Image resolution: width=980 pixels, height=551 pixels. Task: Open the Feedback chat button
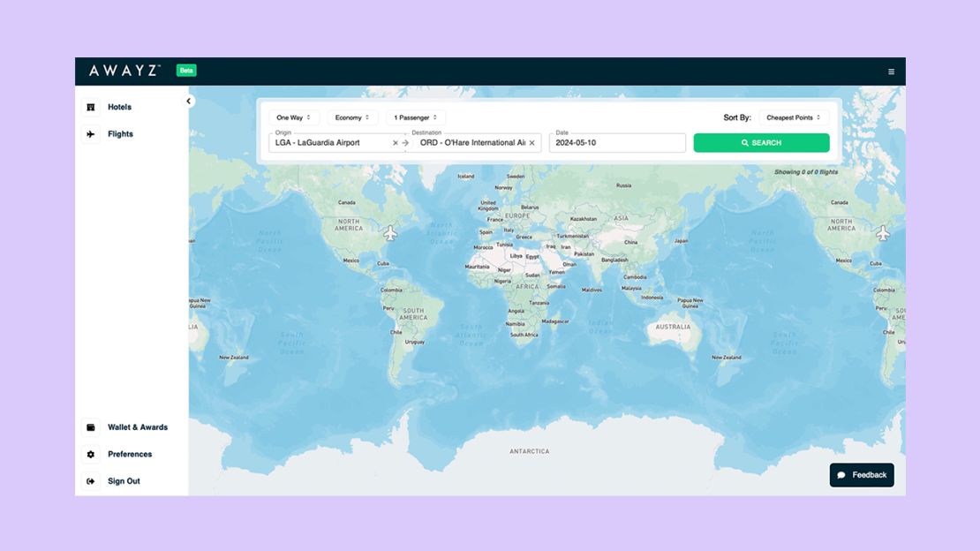coord(862,475)
